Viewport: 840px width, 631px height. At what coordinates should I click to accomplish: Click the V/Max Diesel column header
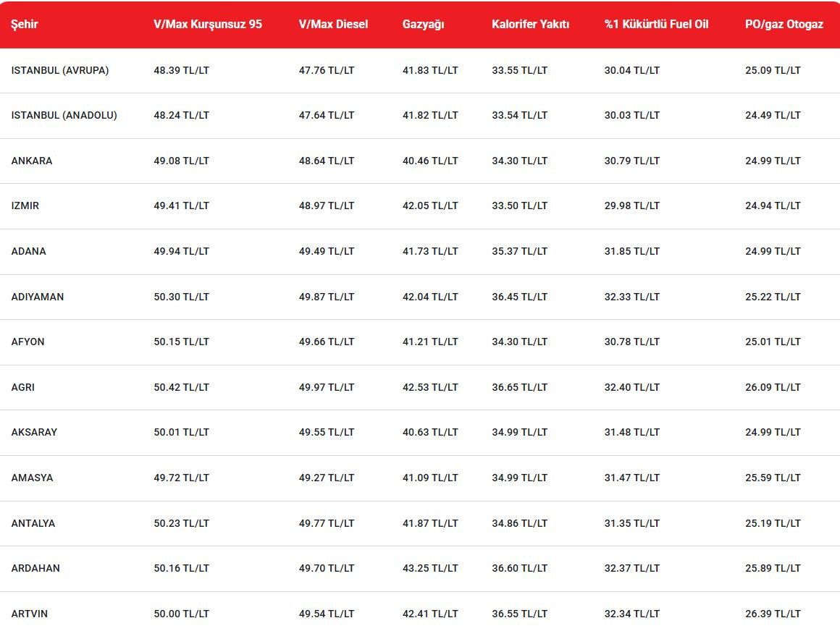[x=333, y=24]
